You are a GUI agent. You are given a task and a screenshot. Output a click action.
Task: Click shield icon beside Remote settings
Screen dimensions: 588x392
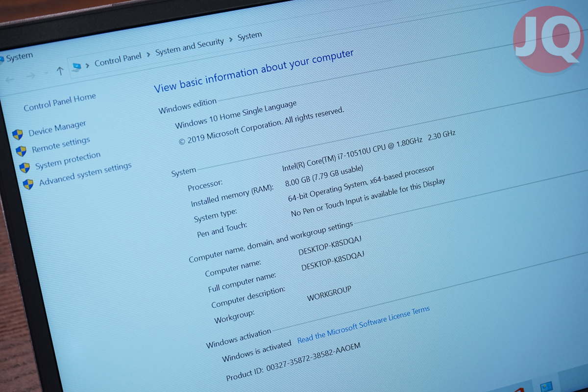[21, 151]
